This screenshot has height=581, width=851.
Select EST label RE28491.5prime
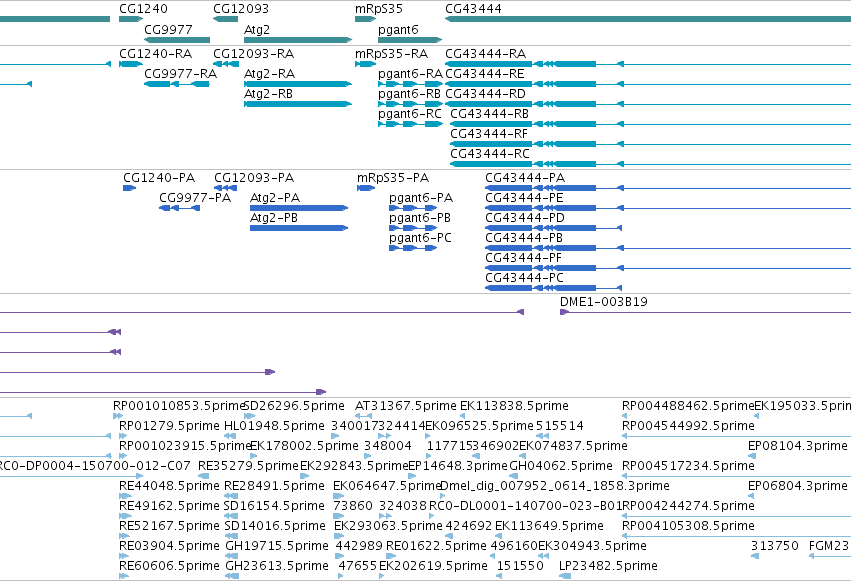[274, 486]
